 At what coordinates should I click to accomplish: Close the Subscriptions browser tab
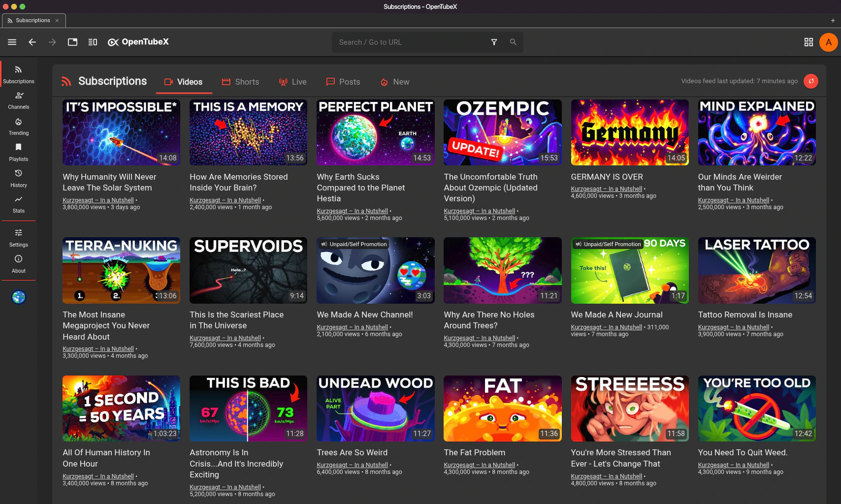pos(57,21)
